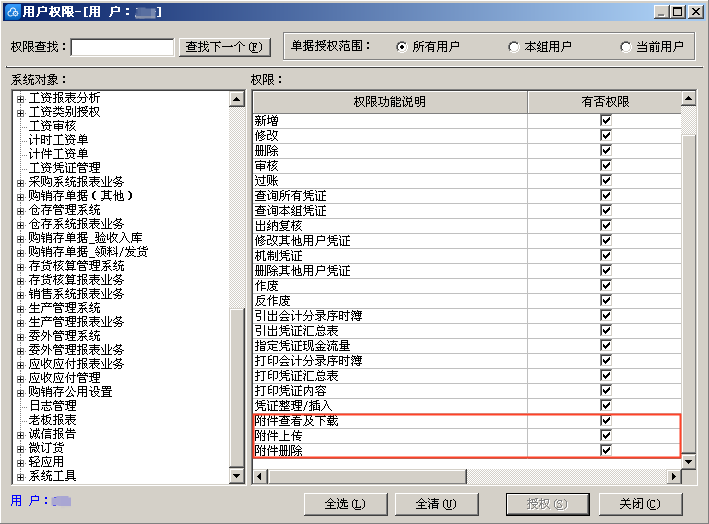
Task: Select the 本组用户 radio option
Action: [x=514, y=47]
